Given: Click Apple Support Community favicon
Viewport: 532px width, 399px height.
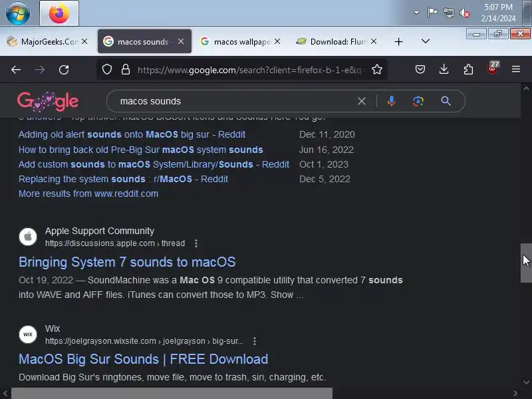Looking at the screenshot, I should click(28, 237).
